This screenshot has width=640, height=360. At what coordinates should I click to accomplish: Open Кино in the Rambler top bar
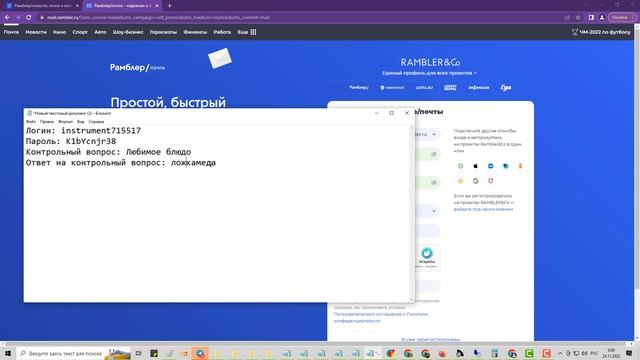tap(59, 32)
